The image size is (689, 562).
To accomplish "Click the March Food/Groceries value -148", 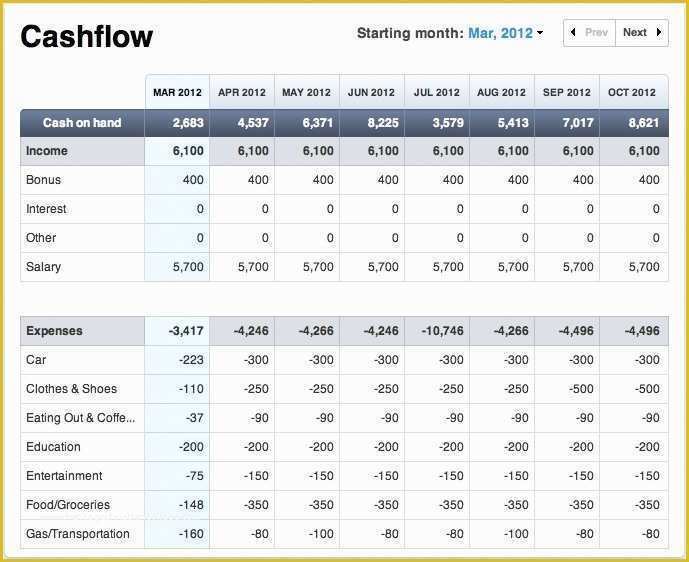I will coord(191,505).
